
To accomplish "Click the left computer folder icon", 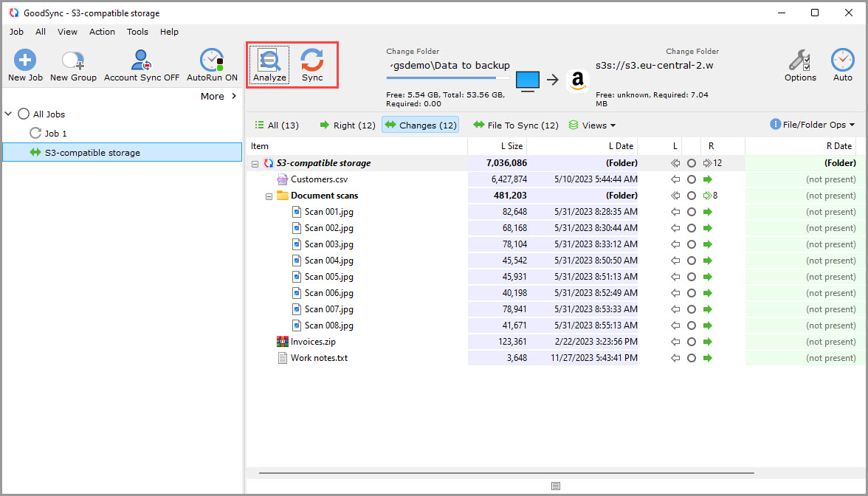I will click(528, 81).
